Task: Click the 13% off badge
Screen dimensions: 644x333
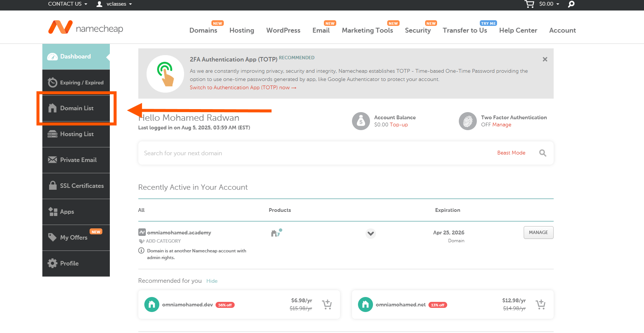Action: tap(438, 305)
